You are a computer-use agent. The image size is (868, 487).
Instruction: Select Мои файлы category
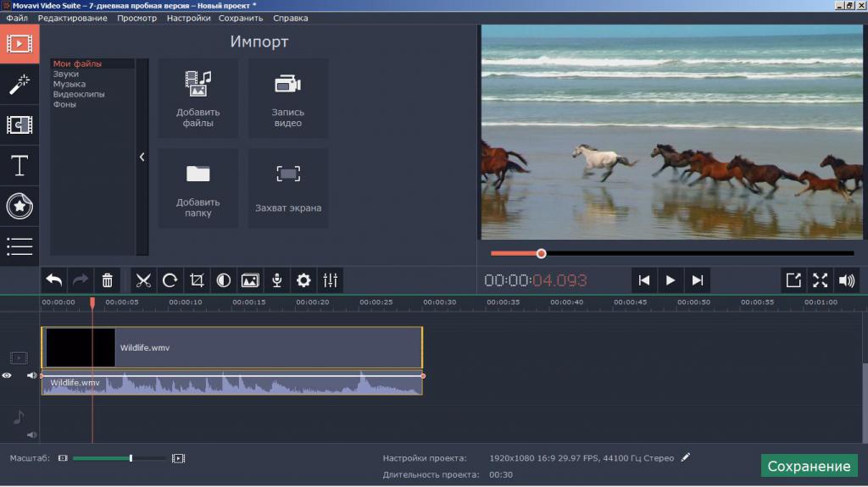click(77, 64)
